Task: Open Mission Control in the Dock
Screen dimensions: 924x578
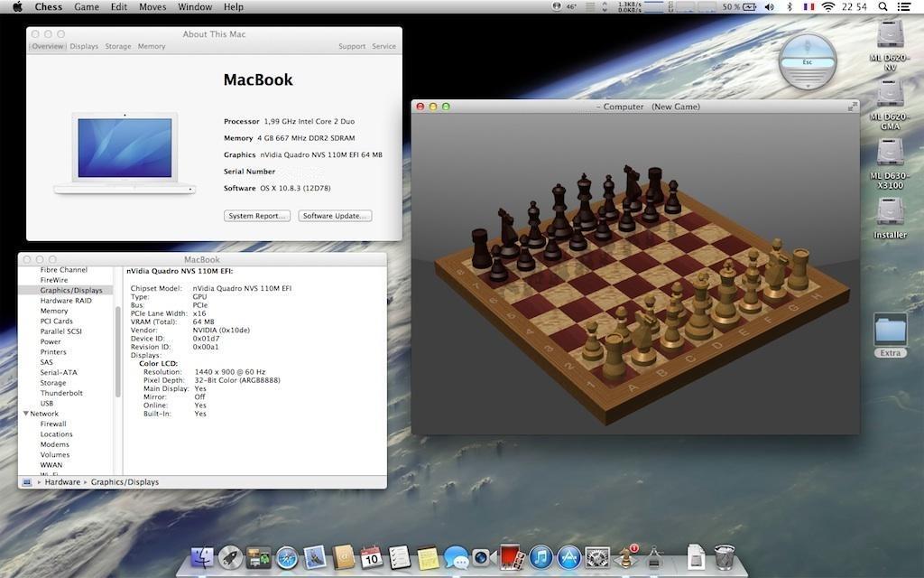Action: tap(259, 557)
